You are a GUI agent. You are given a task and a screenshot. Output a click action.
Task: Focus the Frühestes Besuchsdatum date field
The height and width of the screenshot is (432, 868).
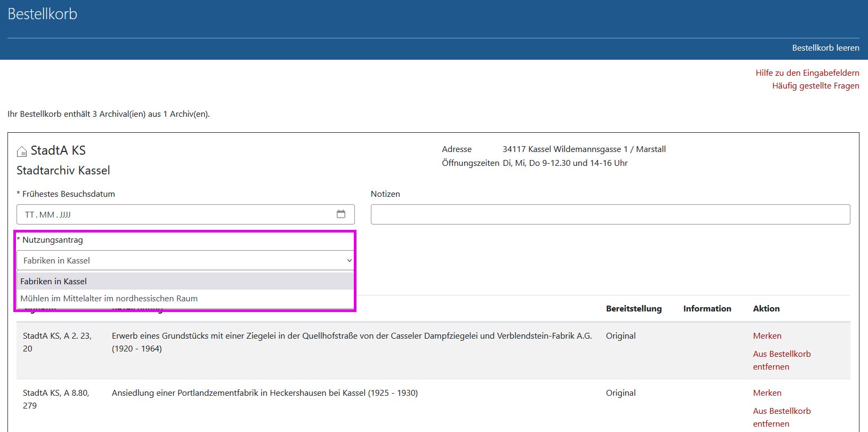point(185,214)
